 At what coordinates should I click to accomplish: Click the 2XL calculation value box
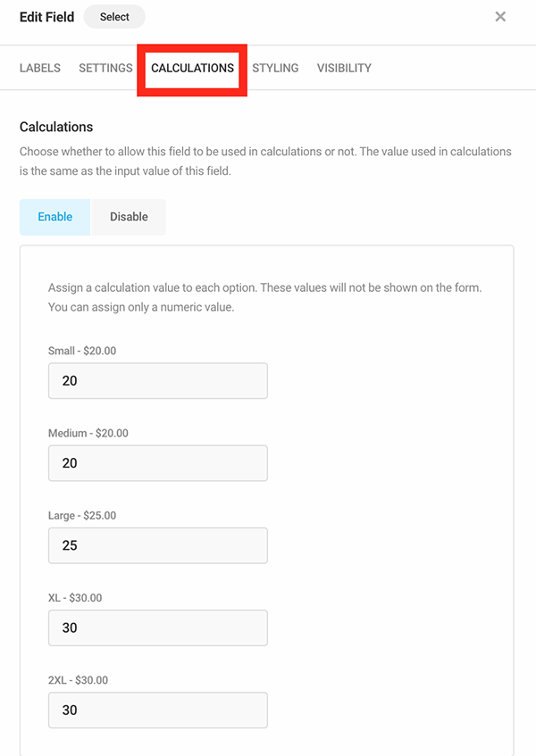click(157, 710)
